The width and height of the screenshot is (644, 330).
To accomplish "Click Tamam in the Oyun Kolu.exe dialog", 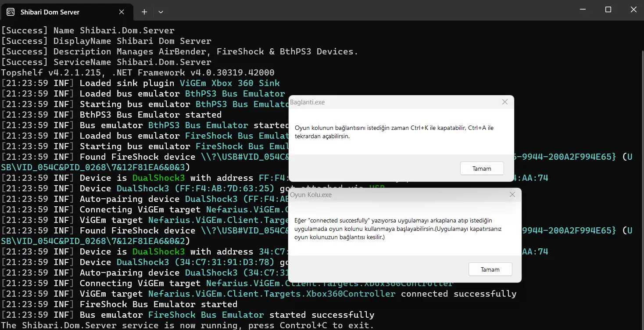I will tap(490, 269).
